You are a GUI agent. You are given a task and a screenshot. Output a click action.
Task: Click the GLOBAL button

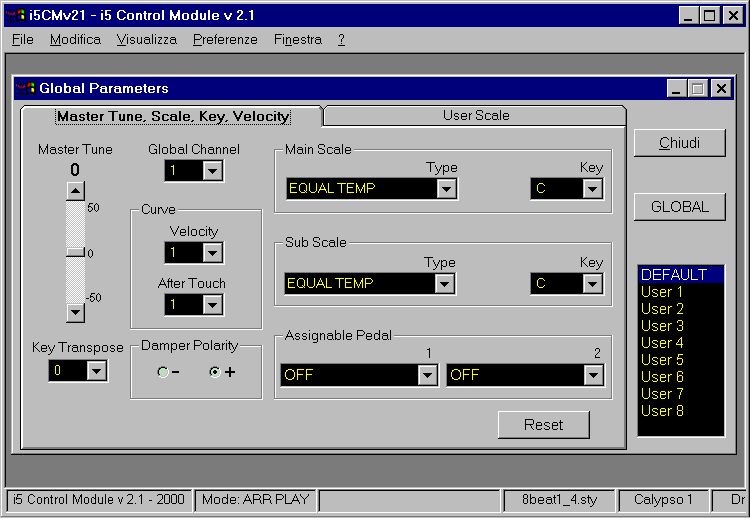(679, 207)
